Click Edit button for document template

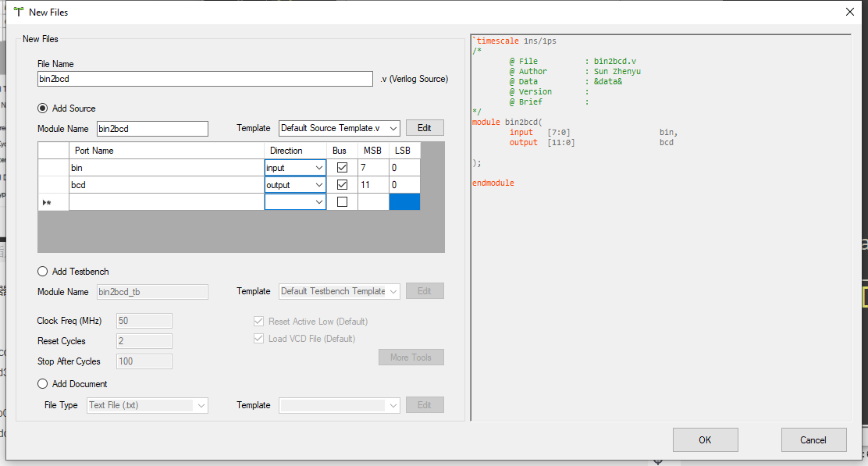[x=425, y=405]
